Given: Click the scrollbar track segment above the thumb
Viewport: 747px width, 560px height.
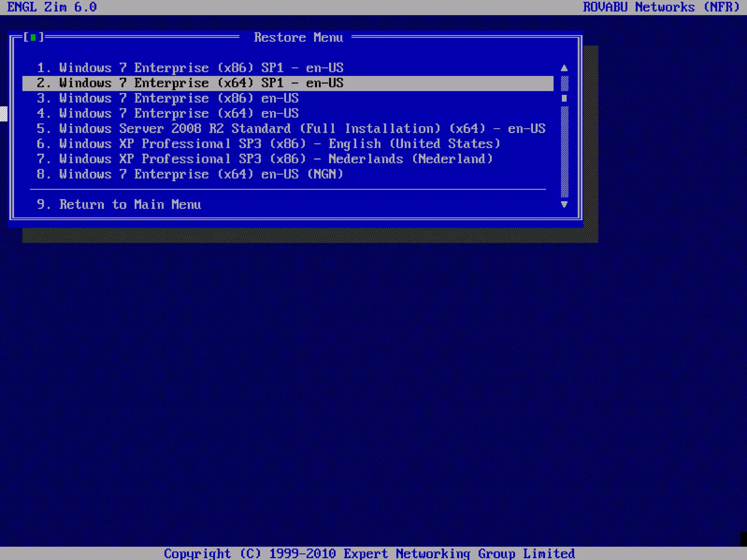Looking at the screenshot, I should coord(564,83).
